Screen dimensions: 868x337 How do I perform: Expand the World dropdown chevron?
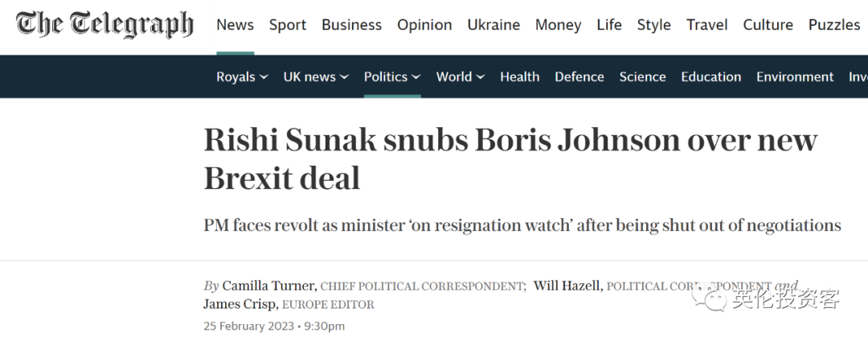click(x=480, y=77)
